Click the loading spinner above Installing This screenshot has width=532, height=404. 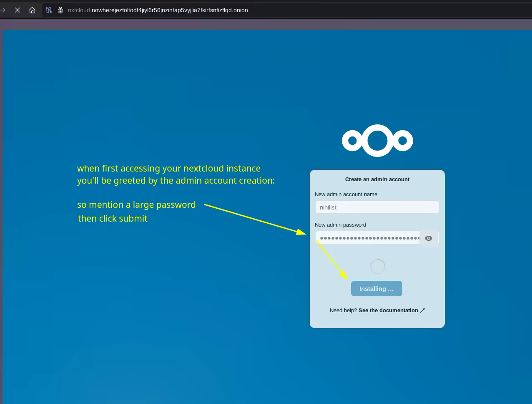tap(377, 267)
